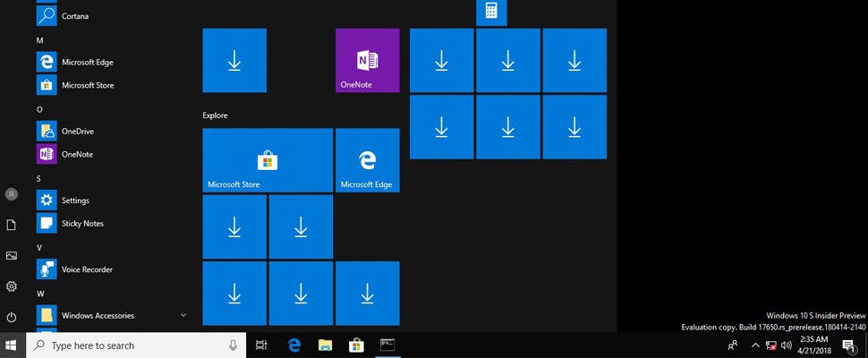
Task: Open Task View from the taskbar
Action: tap(261, 345)
